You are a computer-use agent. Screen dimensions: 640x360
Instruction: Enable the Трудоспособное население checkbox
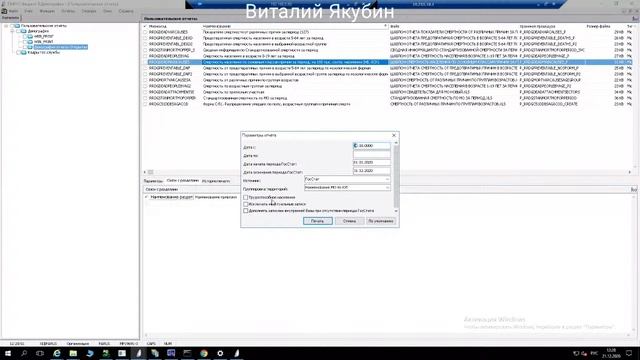tap(246, 197)
